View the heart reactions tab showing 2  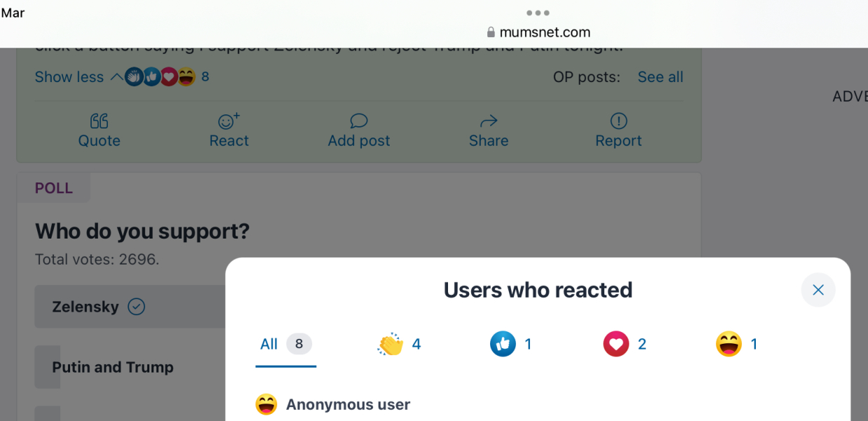tap(623, 344)
